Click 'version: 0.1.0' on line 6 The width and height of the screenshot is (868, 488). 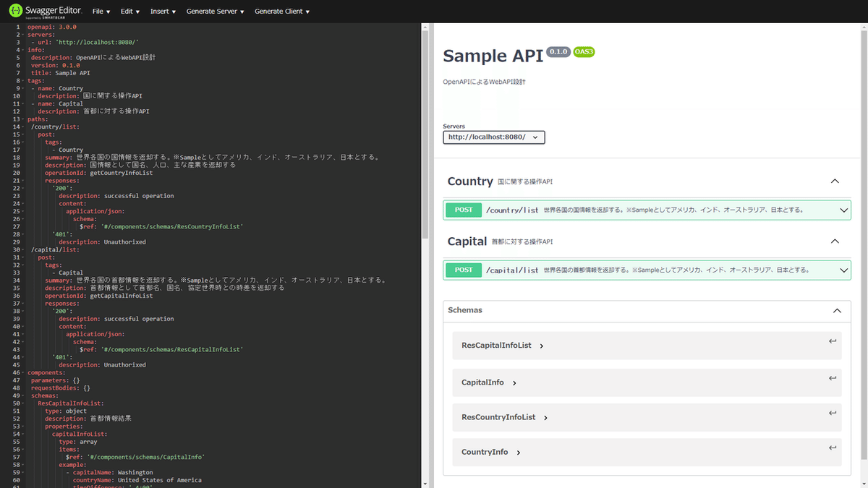(56, 65)
